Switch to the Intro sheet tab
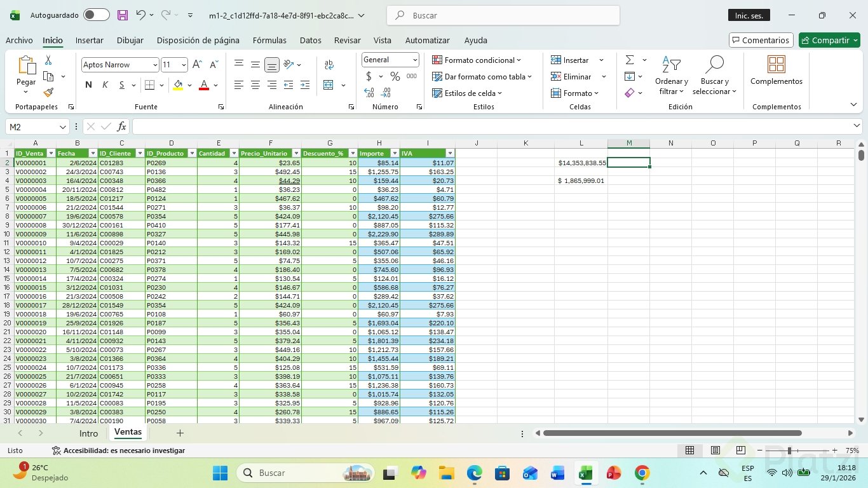 coord(88,433)
